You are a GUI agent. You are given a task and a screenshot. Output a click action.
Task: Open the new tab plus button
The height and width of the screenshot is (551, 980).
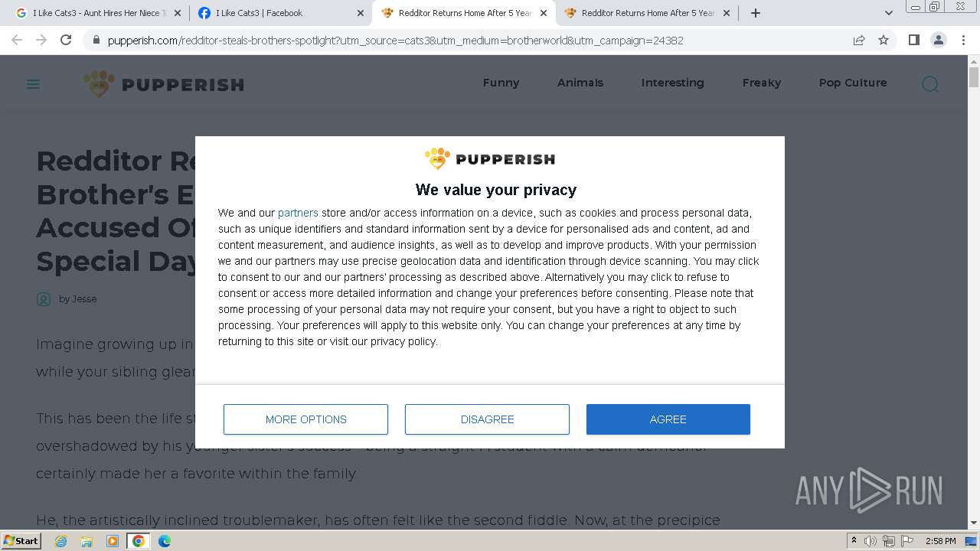coord(756,13)
